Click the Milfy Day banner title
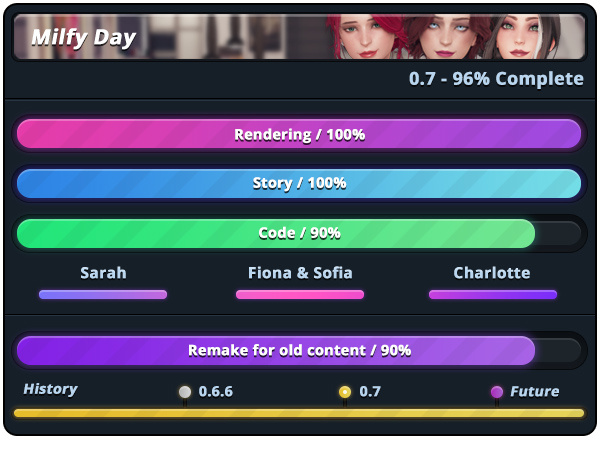 (84, 38)
